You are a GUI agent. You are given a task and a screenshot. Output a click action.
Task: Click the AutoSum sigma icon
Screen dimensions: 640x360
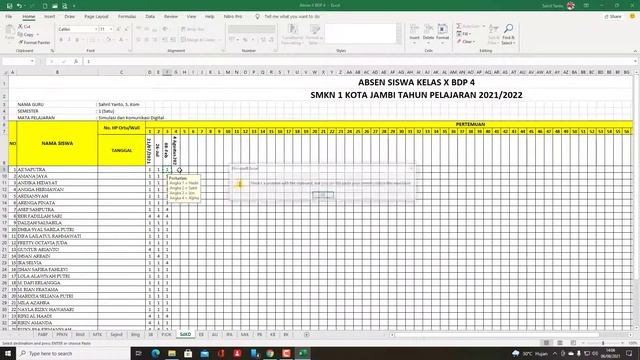[x=459, y=27]
